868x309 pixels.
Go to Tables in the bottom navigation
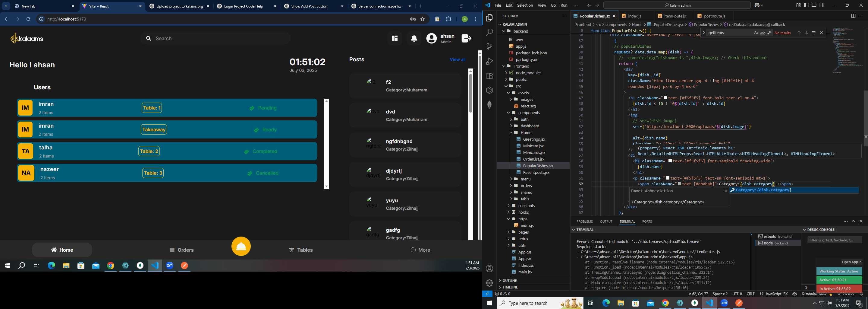[x=301, y=250]
